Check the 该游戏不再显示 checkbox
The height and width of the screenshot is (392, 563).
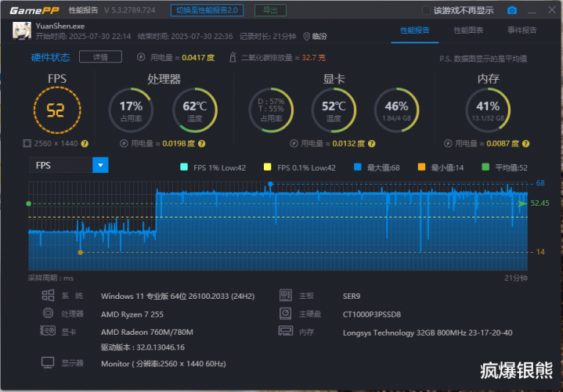click(x=426, y=10)
